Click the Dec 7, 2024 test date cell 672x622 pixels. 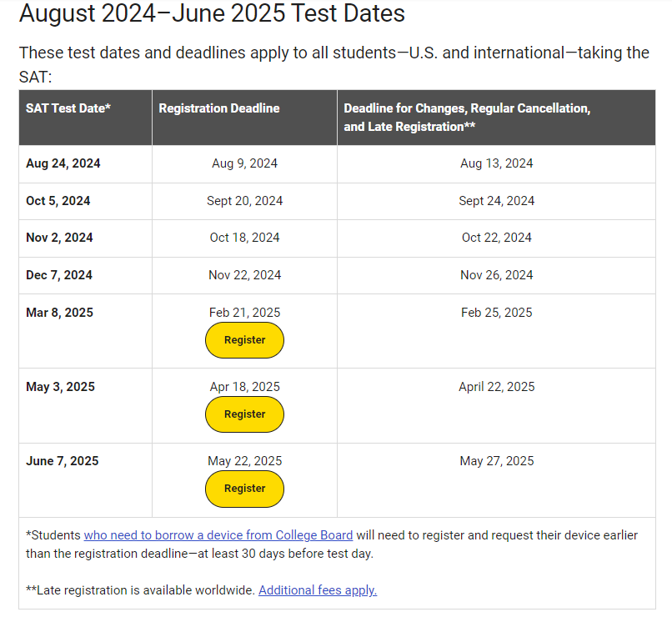[59, 275]
